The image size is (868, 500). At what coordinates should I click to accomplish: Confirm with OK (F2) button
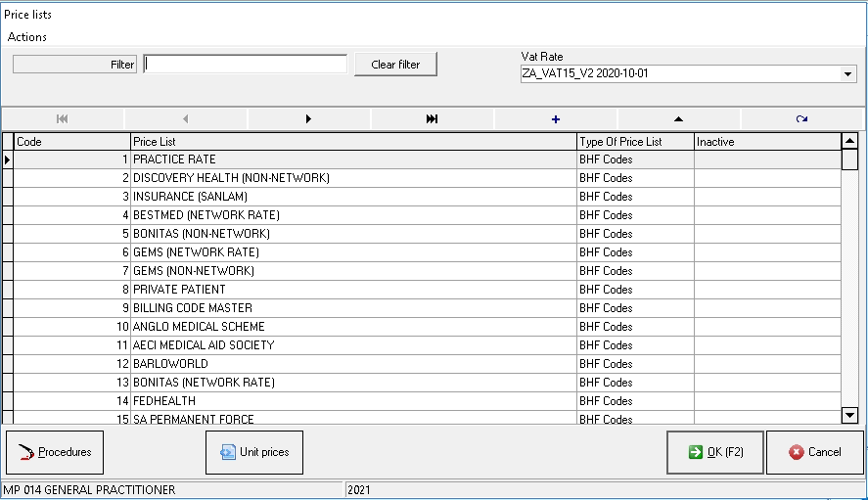pyautogui.click(x=715, y=452)
